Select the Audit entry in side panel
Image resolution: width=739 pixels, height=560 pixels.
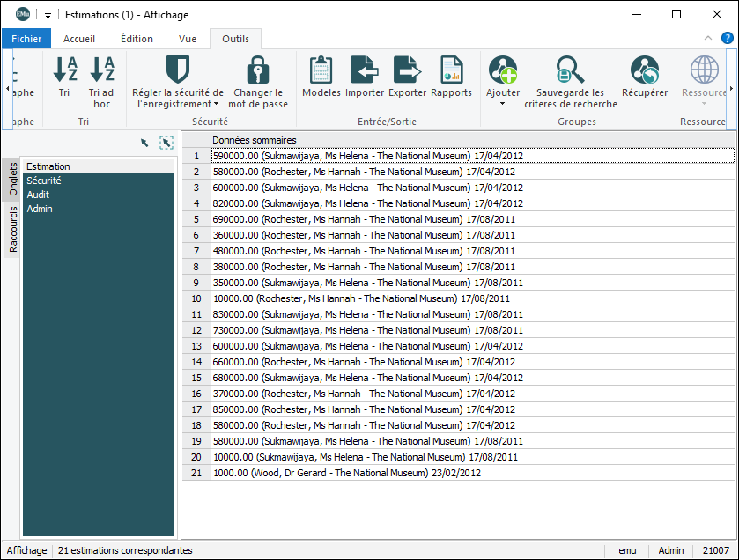38,195
